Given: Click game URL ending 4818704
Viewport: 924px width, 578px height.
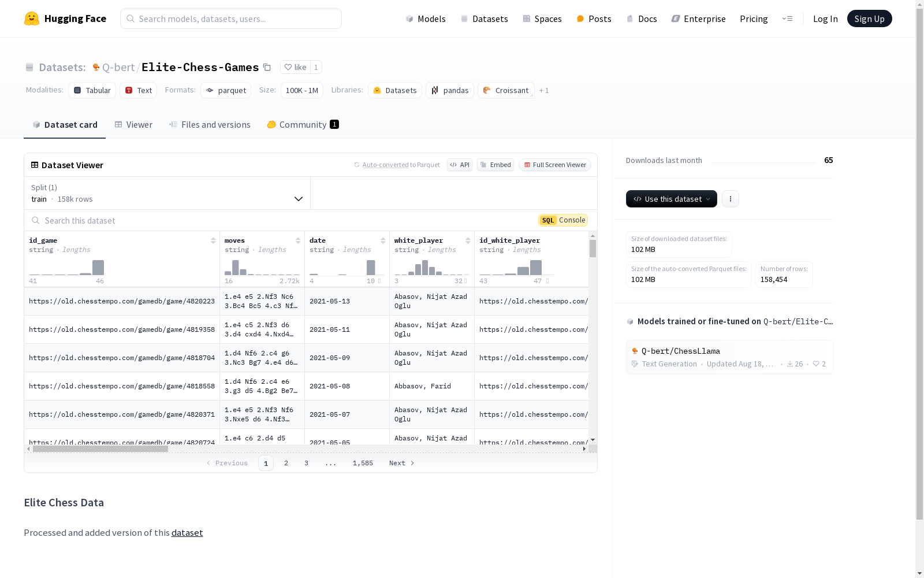Looking at the screenshot, I should point(122,358).
